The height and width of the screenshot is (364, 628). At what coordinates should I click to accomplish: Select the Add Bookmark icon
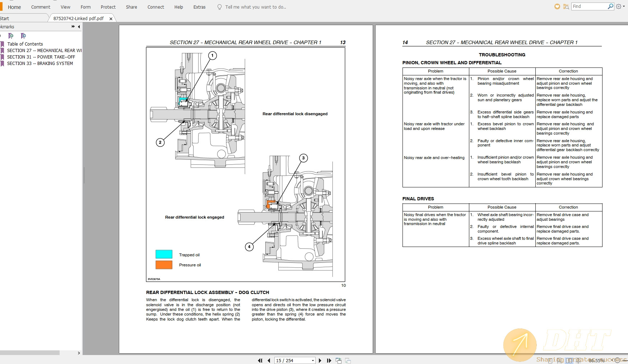click(x=11, y=36)
